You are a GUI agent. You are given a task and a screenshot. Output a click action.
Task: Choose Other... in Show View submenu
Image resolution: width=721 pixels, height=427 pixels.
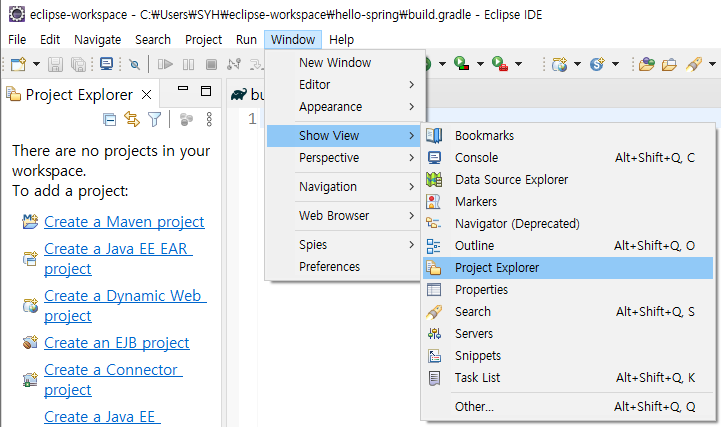point(568,407)
